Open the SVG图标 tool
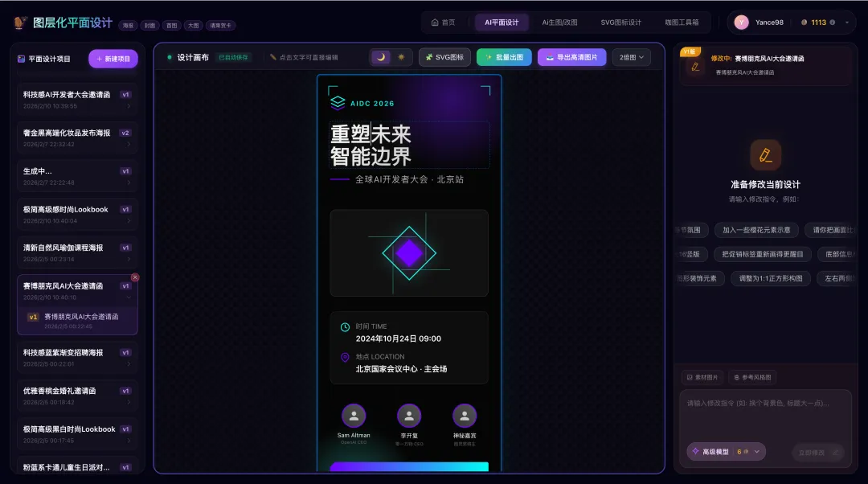Screen dimensions: 868x484 (x=444, y=57)
